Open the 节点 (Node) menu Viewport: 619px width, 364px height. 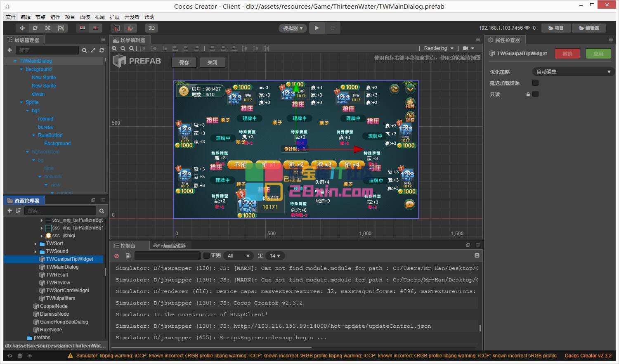(40, 17)
